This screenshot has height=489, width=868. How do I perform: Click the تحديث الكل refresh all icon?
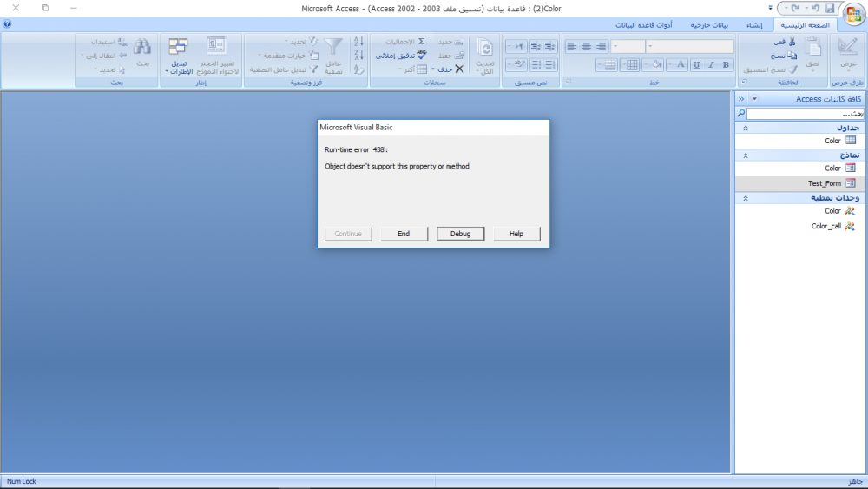[485, 49]
